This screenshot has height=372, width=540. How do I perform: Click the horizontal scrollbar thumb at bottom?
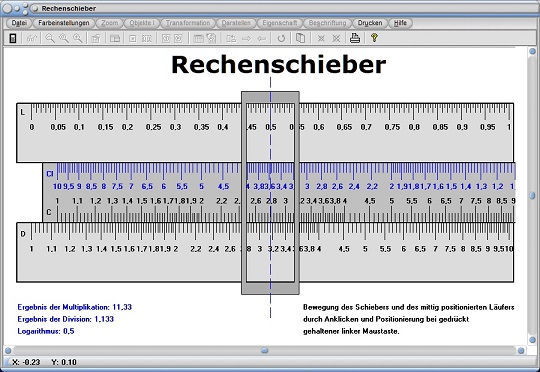click(264, 351)
